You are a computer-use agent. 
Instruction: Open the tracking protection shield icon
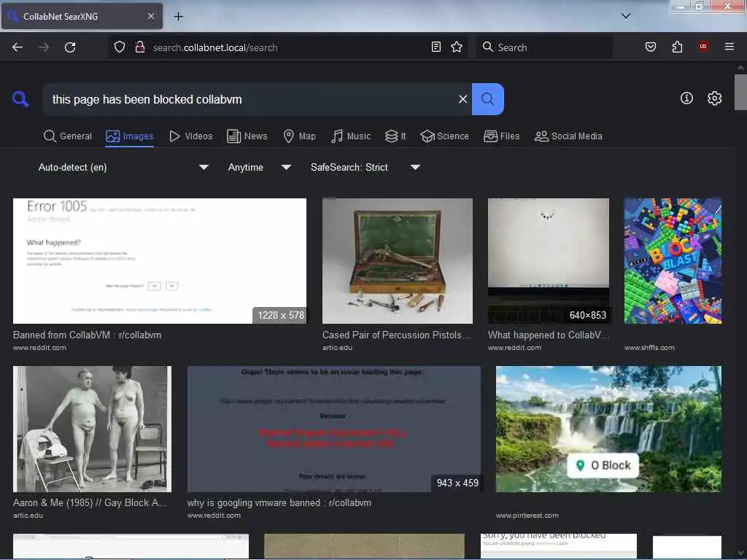tap(120, 47)
